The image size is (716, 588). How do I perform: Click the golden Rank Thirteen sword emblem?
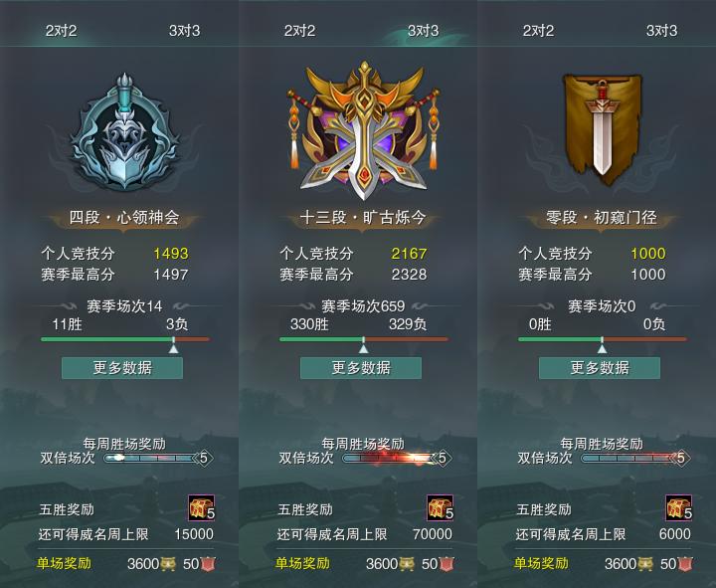364,129
